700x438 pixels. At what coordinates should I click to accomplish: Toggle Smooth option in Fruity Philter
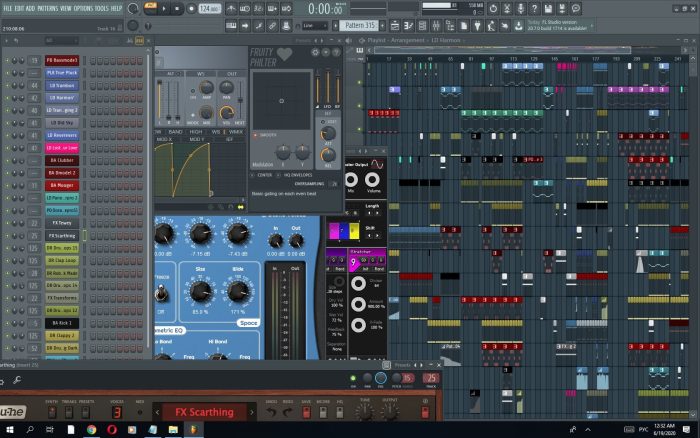256,135
